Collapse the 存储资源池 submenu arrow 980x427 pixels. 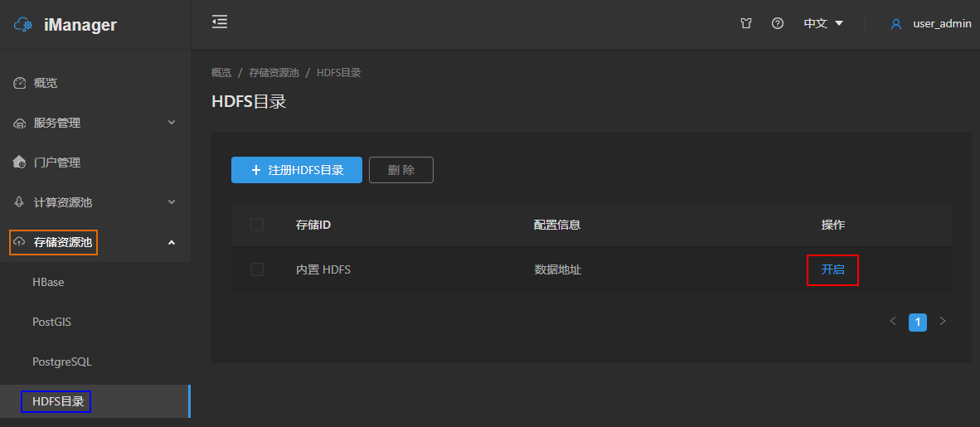[172, 242]
